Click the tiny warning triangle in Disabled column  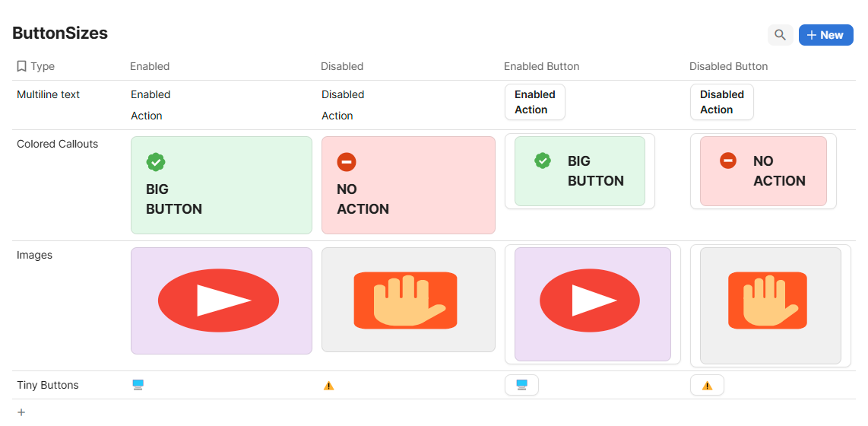(x=328, y=386)
